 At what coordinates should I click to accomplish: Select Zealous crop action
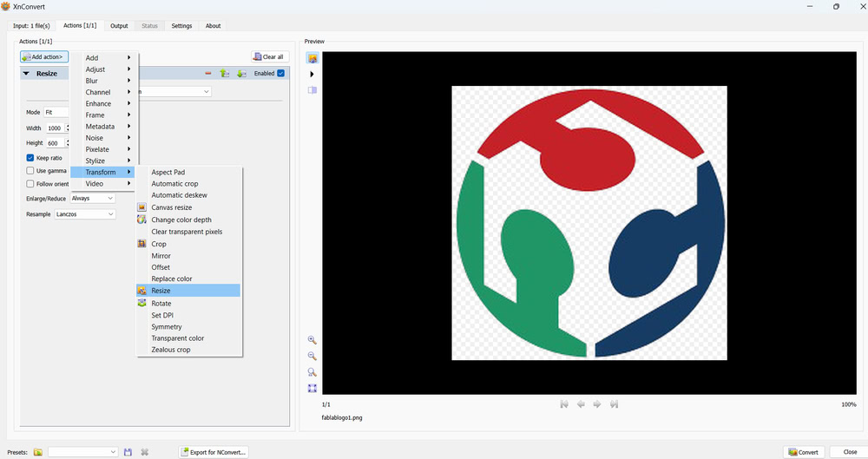tap(188, 350)
